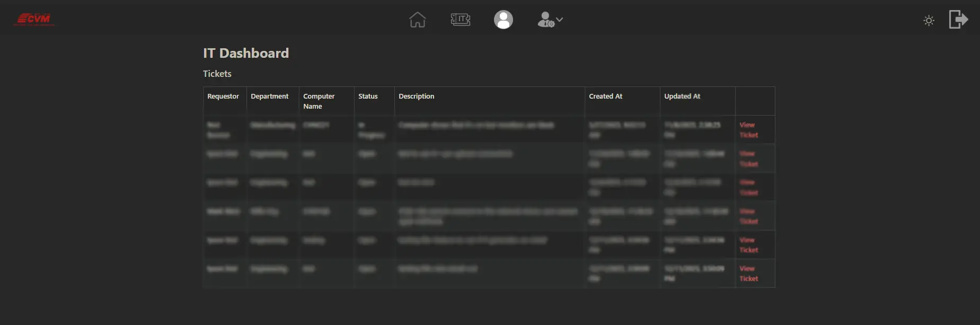Screen dimensions: 980x325
Task: Expand the admin user settings dropdown
Action: [x=550, y=20]
